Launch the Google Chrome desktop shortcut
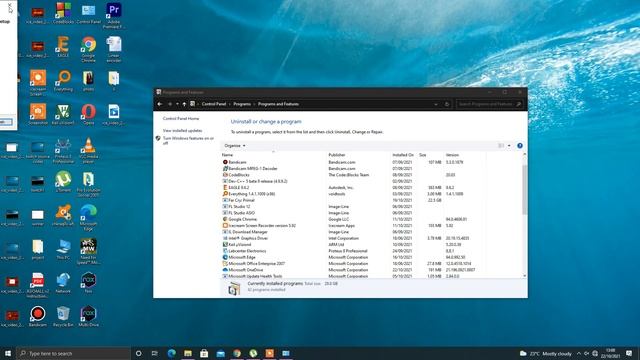 (89, 49)
